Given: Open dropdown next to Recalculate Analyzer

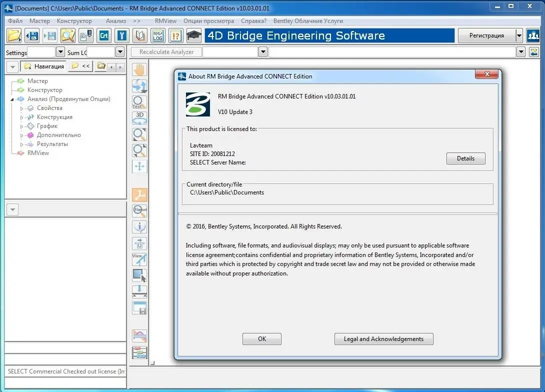Looking at the screenshot, I should coord(263,52).
